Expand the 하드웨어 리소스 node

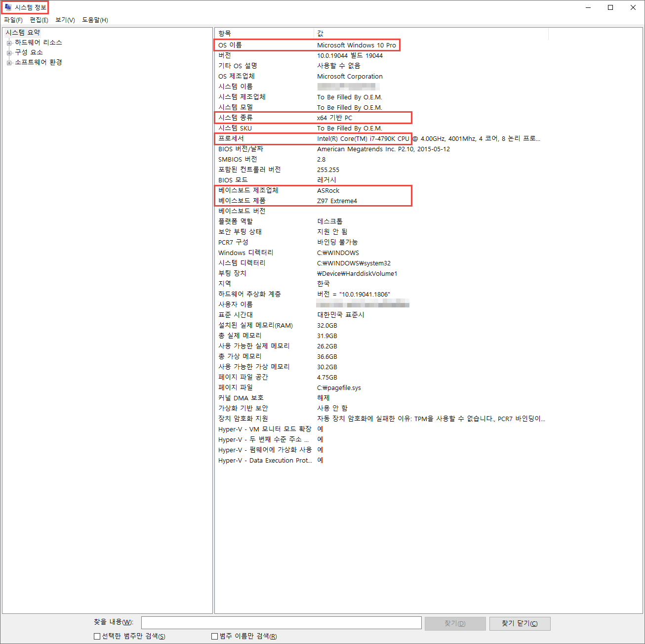pyautogui.click(x=9, y=43)
